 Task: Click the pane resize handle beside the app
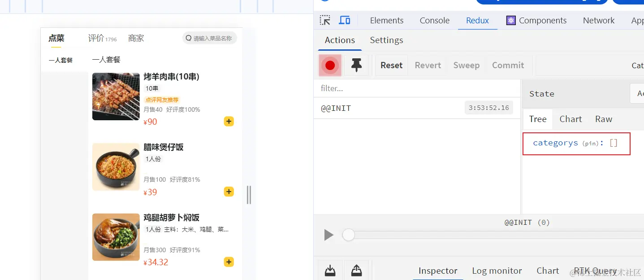(x=249, y=195)
